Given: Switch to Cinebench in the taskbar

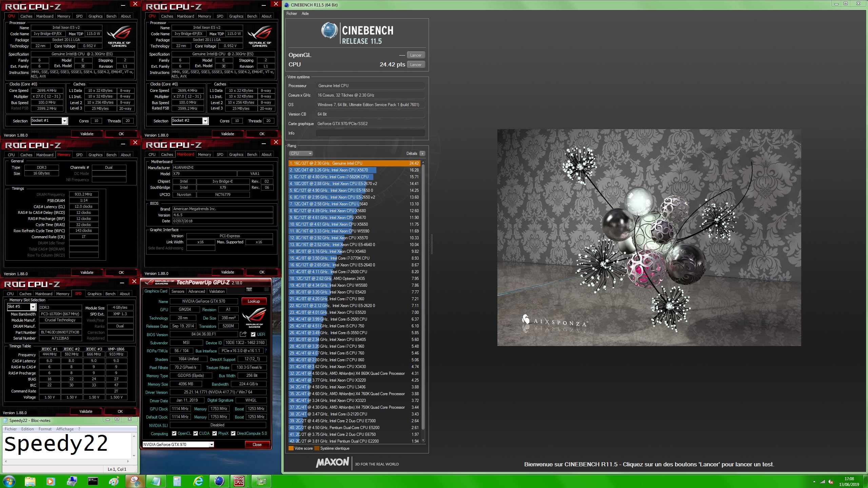Looking at the screenshot, I should pos(219,481).
